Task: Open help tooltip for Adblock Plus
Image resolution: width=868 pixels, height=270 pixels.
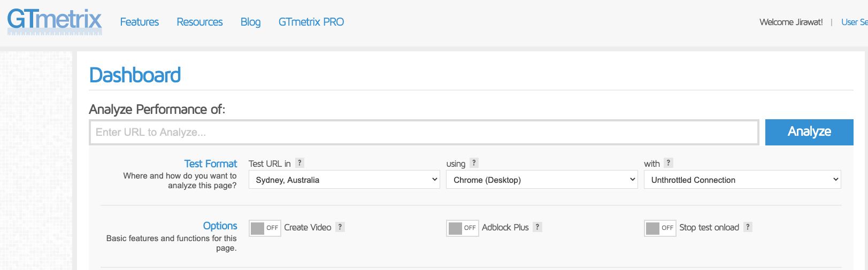Action: coord(537,227)
